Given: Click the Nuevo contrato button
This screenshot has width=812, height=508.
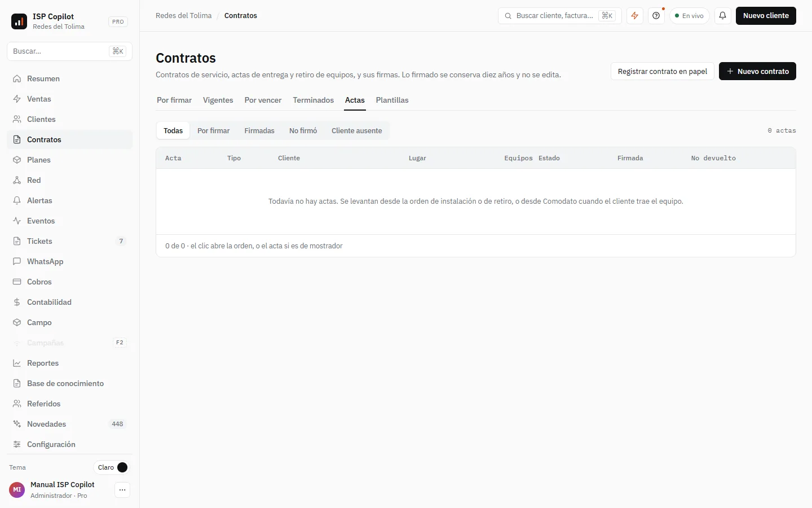Looking at the screenshot, I should pyautogui.click(x=757, y=71).
